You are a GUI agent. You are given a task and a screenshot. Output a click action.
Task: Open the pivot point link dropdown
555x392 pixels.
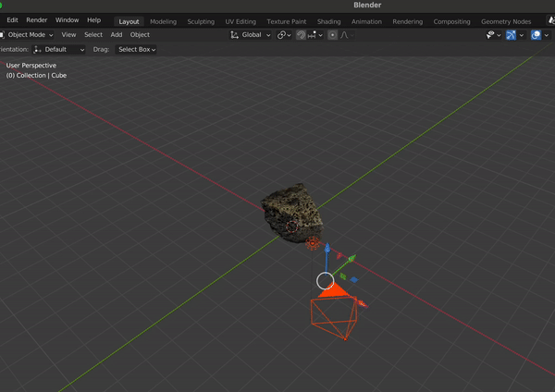point(284,35)
